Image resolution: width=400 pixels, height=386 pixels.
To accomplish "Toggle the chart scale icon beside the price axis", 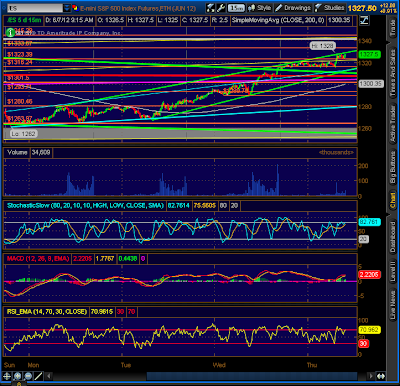I will [x=364, y=20].
